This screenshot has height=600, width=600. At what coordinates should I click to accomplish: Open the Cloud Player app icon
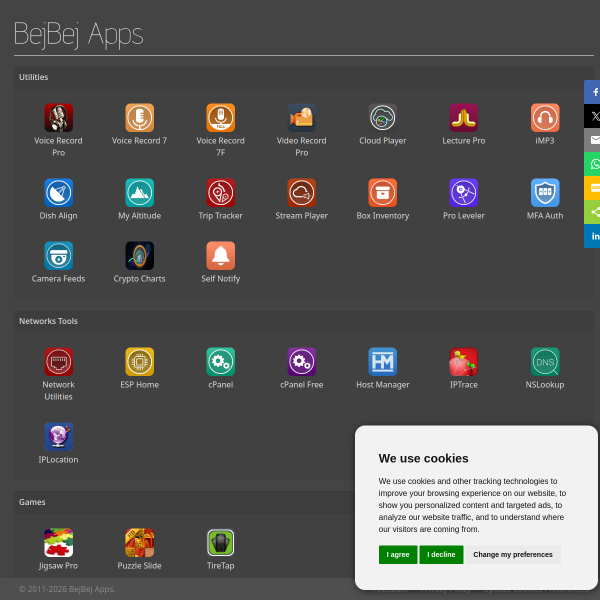point(383,117)
